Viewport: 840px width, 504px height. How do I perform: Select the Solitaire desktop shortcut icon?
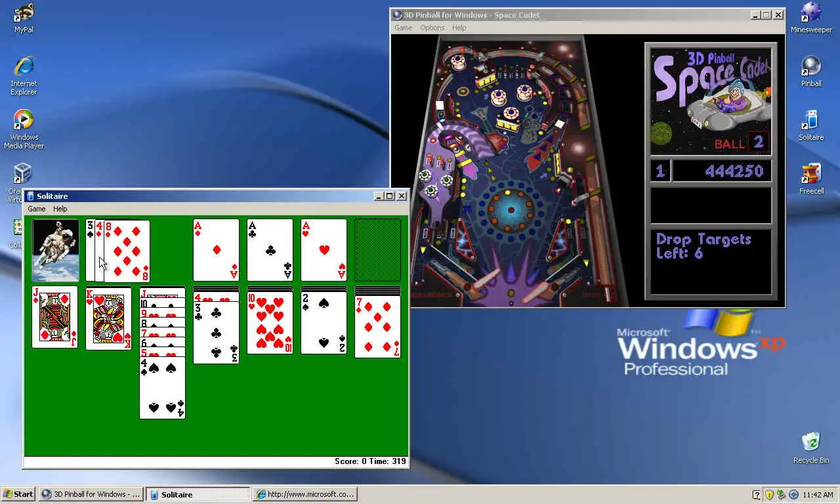point(811,125)
